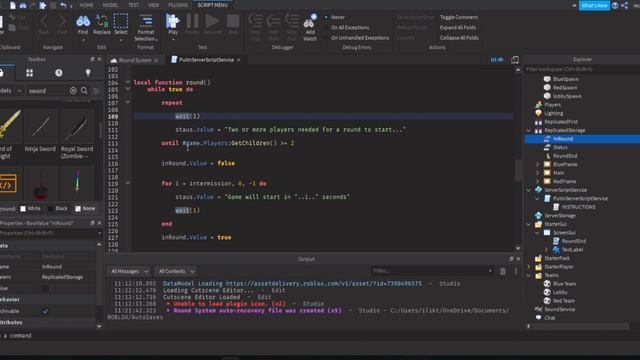Open the Find tool with binoculars icon

(x=83, y=24)
